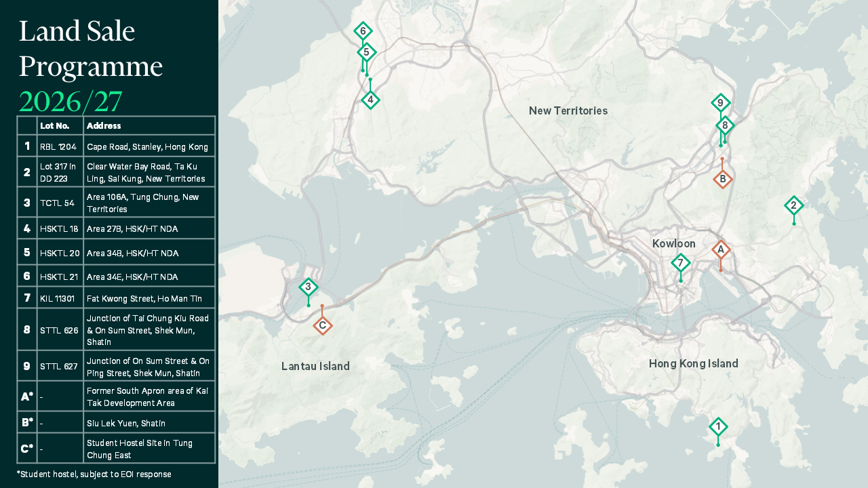Click orange diamond marker B on map
This screenshot has height=488, width=868.
tap(723, 179)
